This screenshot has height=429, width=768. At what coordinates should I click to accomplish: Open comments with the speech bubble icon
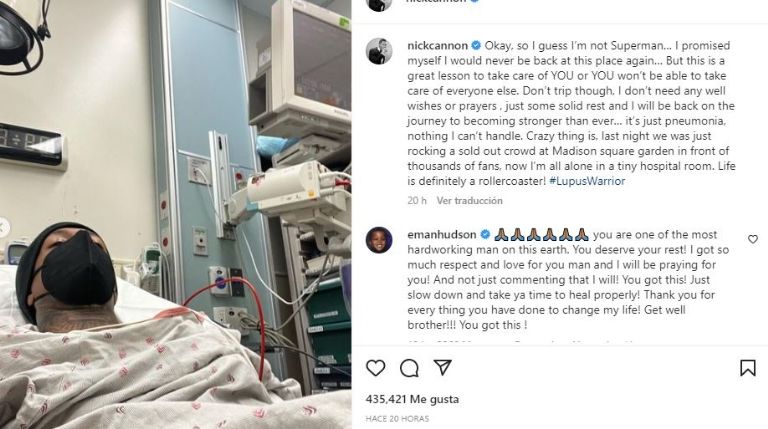pyautogui.click(x=409, y=368)
